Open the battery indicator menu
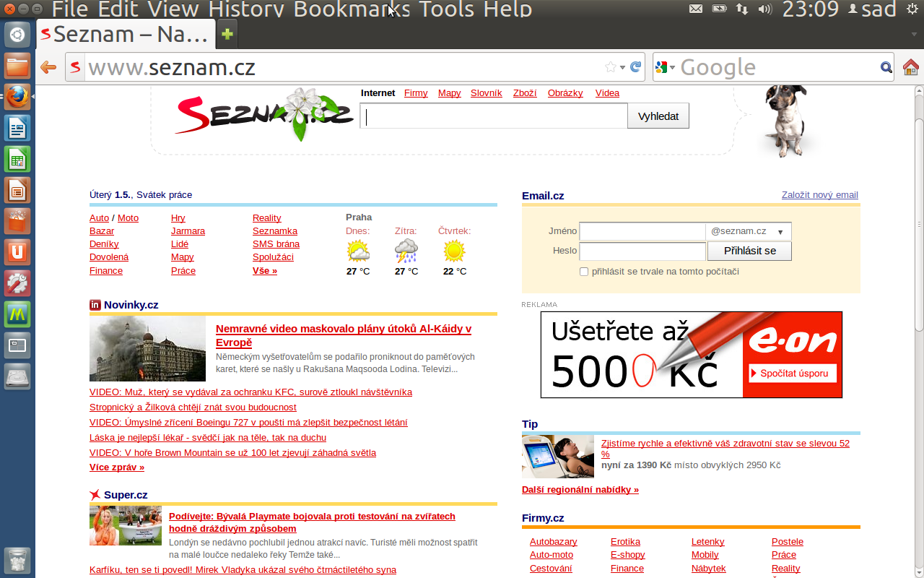The width and height of the screenshot is (924, 578). point(719,9)
